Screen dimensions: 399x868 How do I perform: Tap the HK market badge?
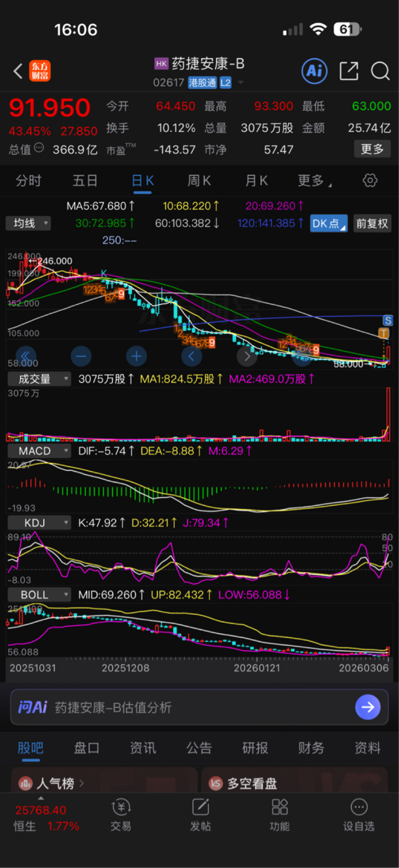click(x=162, y=64)
